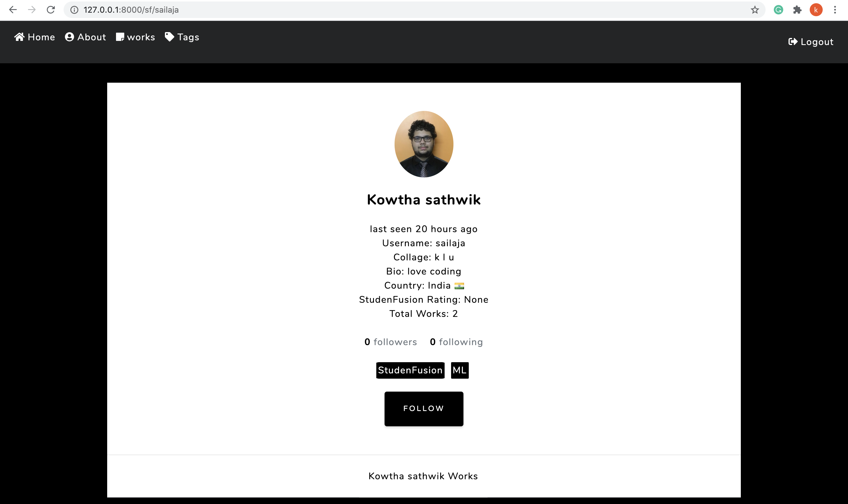Click the works sticky-note icon
Screen dimensions: 848x504
click(x=120, y=37)
